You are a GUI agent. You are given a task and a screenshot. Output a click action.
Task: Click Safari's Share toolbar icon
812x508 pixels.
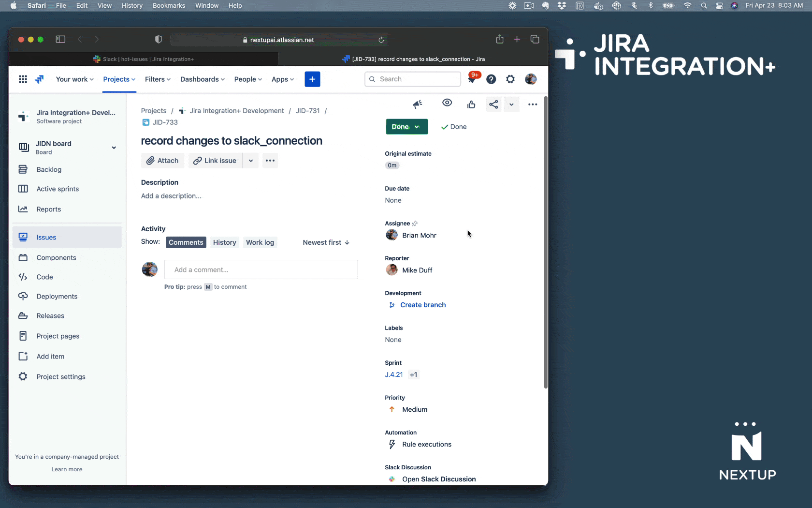pos(500,39)
